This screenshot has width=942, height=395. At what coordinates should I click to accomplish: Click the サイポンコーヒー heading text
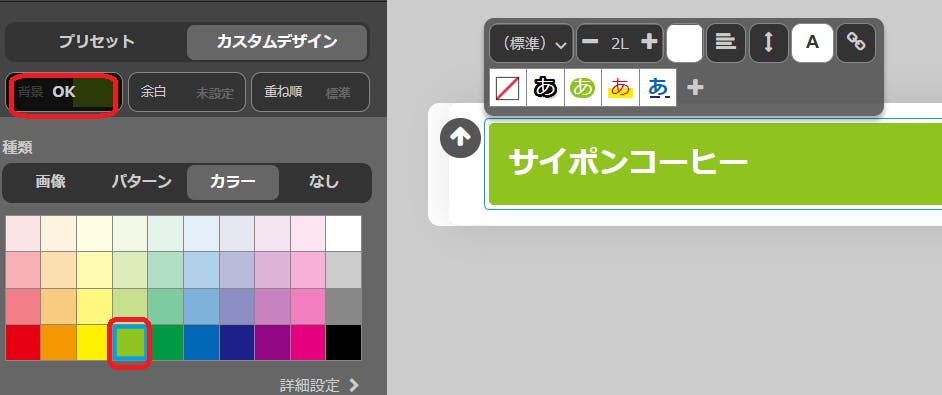pyautogui.click(x=628, y=163)
